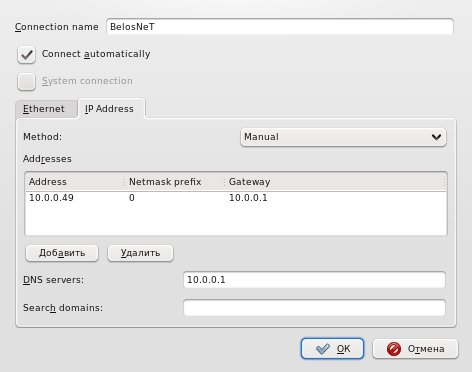Screen dimensions: 472x372
Task: Click the empty Search domains field
Action: pos(314,308)
